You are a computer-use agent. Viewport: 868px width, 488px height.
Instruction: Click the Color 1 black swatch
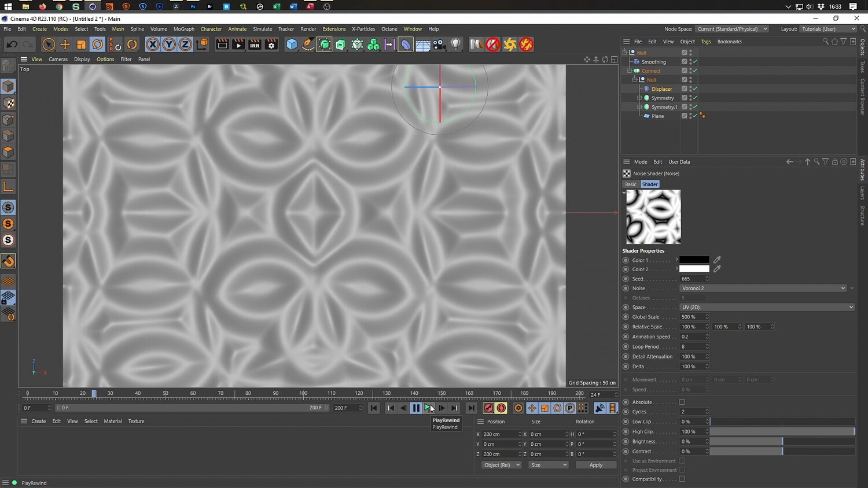[x=694, y=260]
